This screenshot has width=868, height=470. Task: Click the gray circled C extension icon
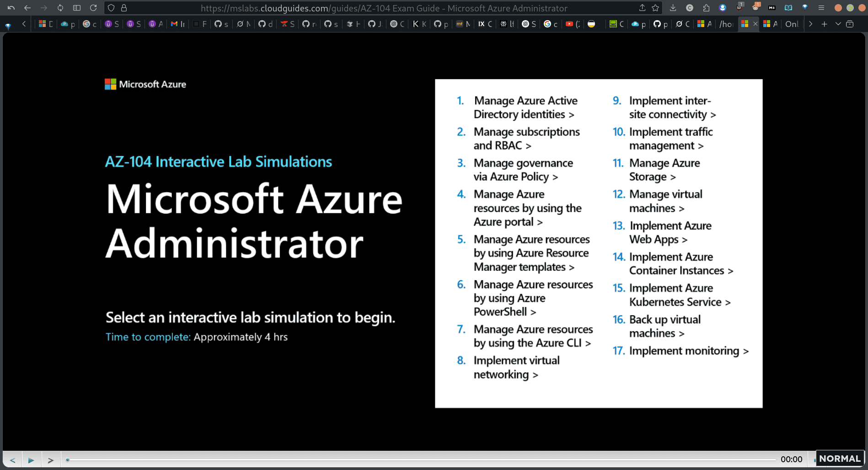pyautogui.click(x=690, y=8)
